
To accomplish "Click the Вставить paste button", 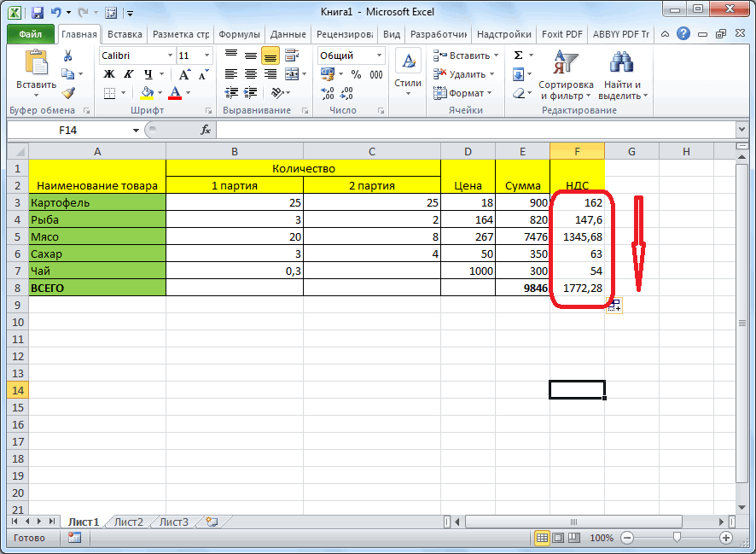I will (36, 73).
